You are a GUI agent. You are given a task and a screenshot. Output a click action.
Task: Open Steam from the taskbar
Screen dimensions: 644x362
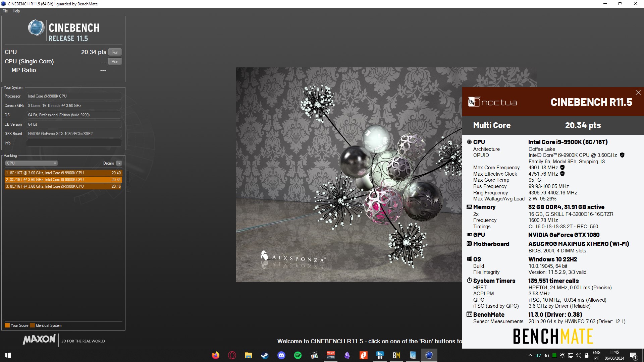coord(265,355)
